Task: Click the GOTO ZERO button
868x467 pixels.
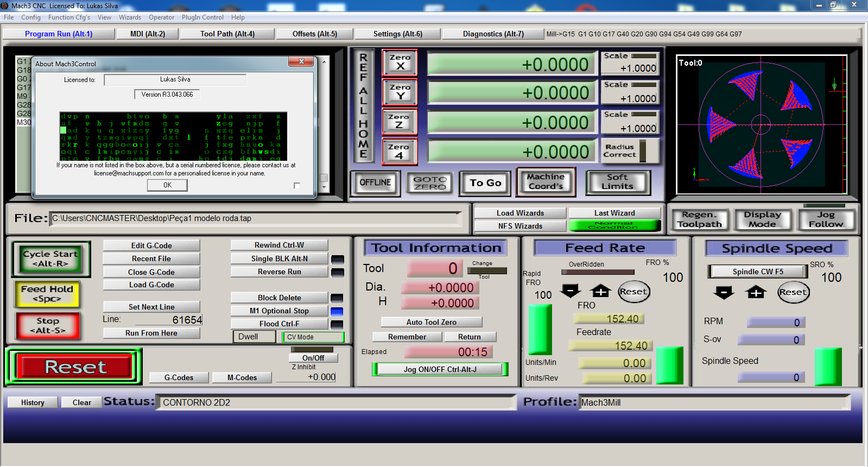Action: tap(430, 183)
